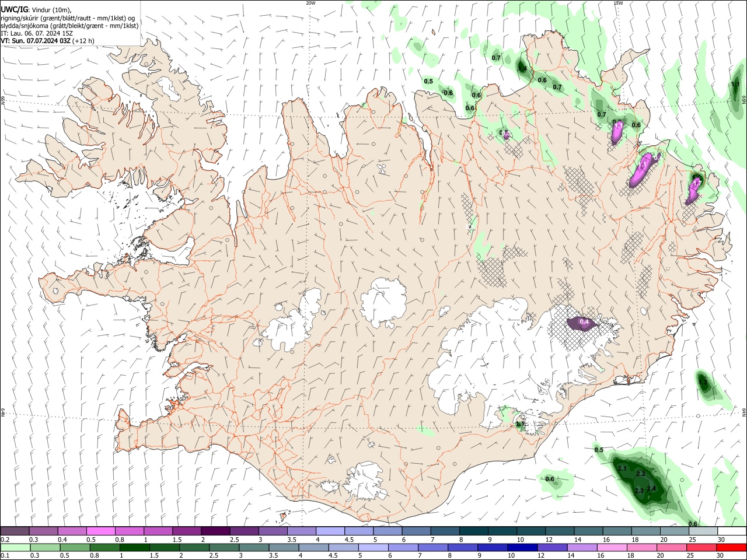This screenshot has height=560, width=747.
Task: Click the rain swatch between 20 and 25
Action: coord(671,548)
